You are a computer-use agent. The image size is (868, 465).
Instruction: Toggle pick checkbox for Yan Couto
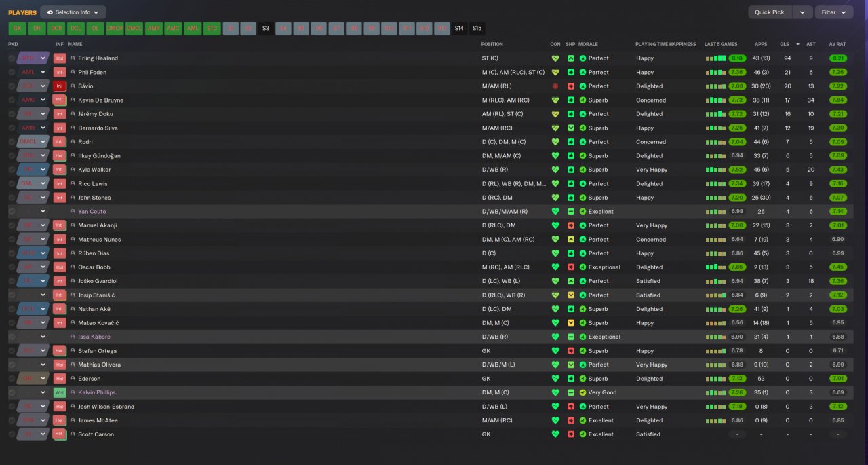pos(12,211)
